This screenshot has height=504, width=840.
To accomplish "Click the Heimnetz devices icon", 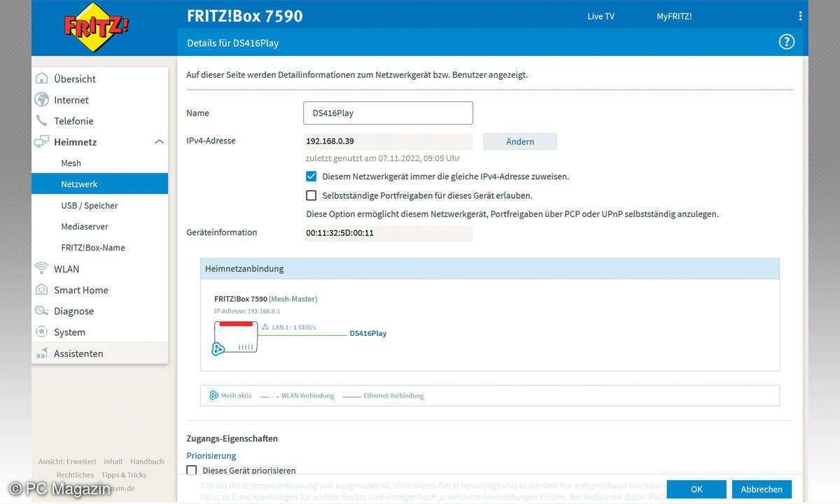I will click(x=42, y=141).
